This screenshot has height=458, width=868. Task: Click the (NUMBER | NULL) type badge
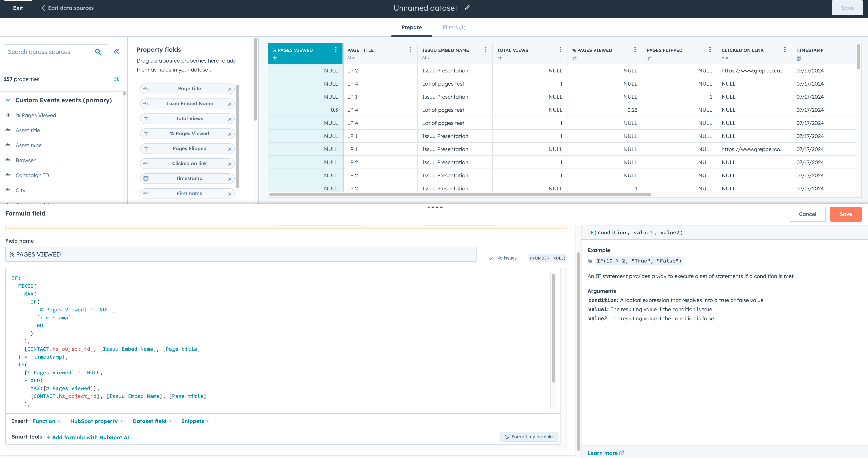(x=547, y=258)
